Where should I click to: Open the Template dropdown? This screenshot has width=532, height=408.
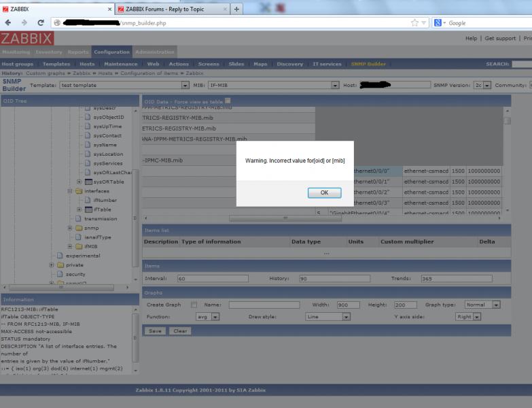(x=185, y=85)
